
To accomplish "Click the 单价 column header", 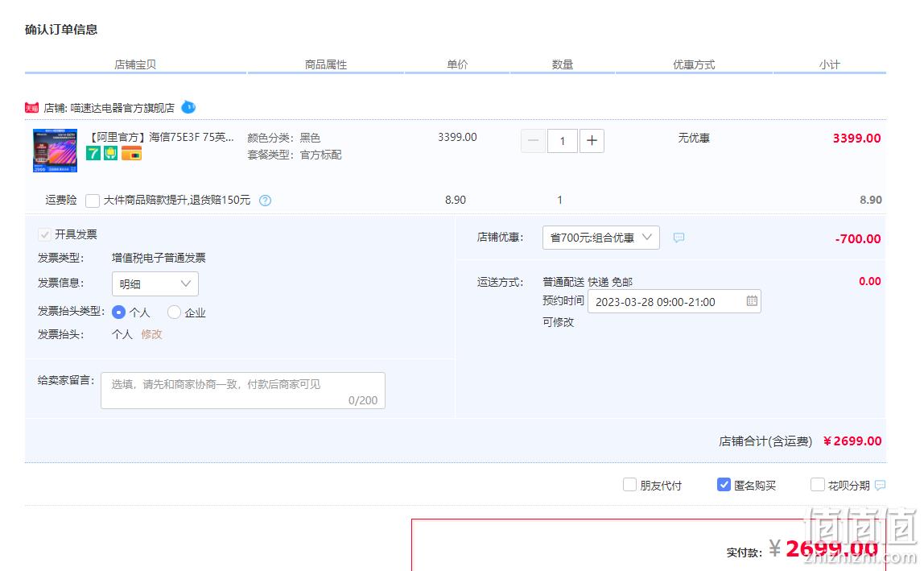I will [456, 64].
